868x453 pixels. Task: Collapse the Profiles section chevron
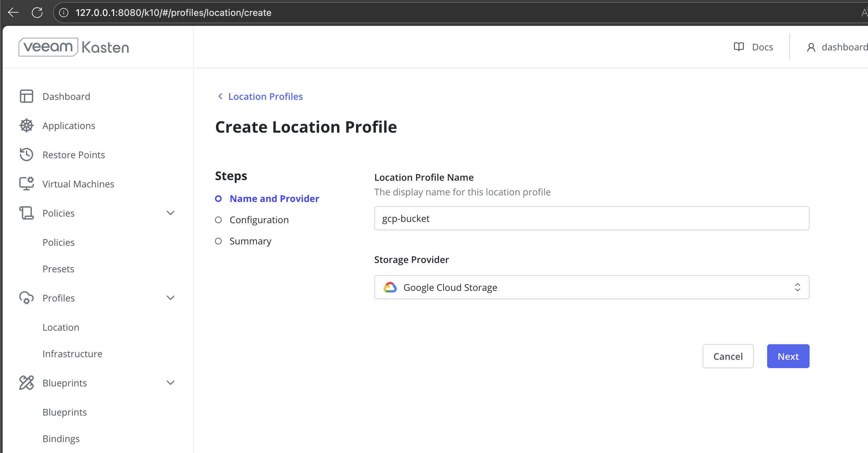(x=171, y=298)
